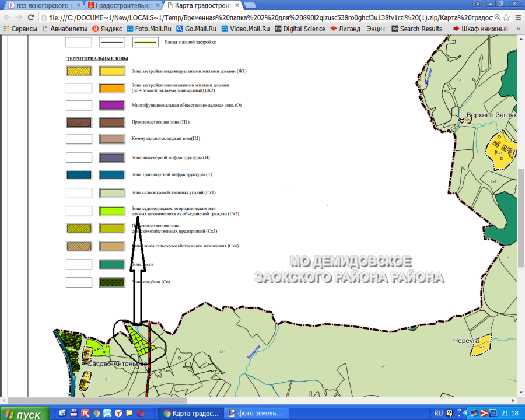Viewport: 525px width, 420px height.
Task: Click the scroll-down arrow of vertical scrollbar
Action: 521,393
